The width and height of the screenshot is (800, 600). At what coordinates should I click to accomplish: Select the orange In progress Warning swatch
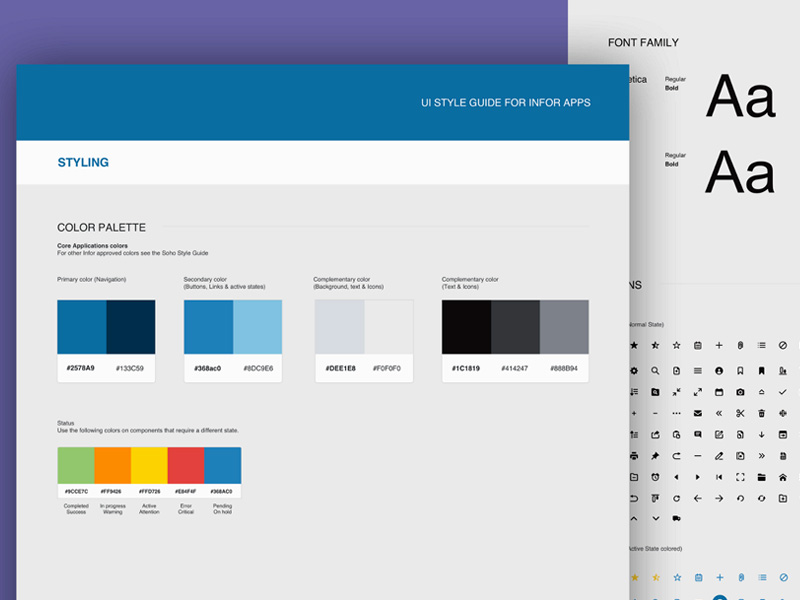click(113, 465)
